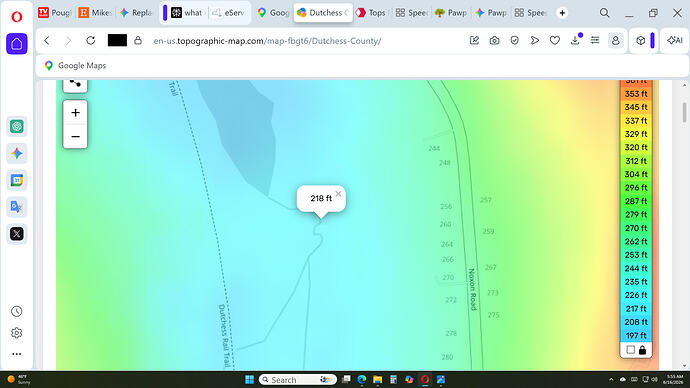This screenshot has width=690, height=388.
Task: Open Google Translate sidebar icon
Action: (17, 207)
